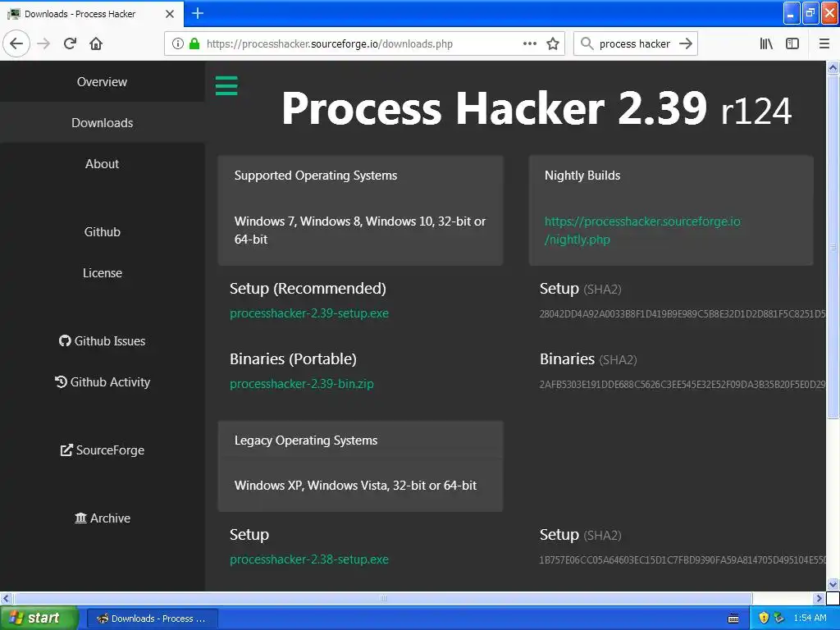Click the horizontal scrollbar thumb
The width and height of the screenshot is (840, 630).
tap(382, 598)
